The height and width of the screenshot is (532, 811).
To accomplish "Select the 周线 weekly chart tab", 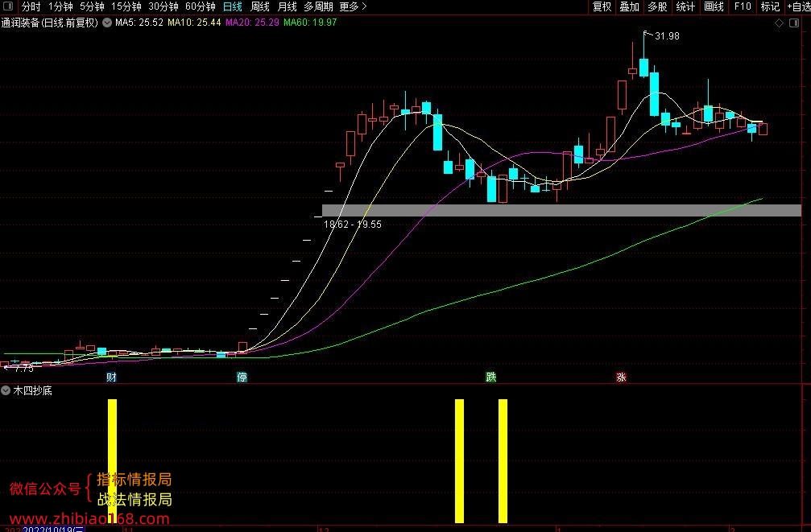I will (259, 6).
